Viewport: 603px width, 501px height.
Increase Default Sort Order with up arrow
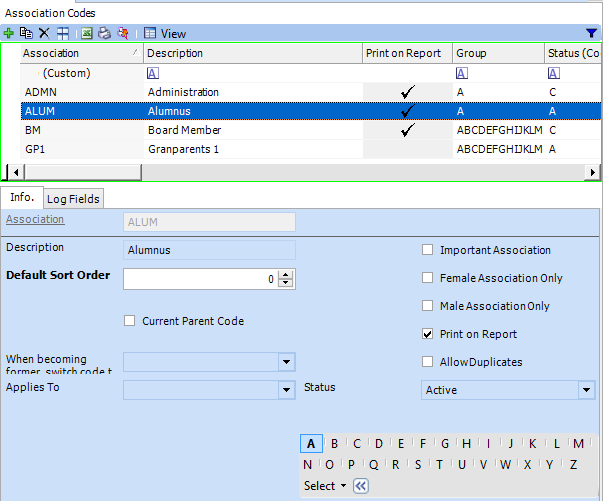(x=286, y=275)
